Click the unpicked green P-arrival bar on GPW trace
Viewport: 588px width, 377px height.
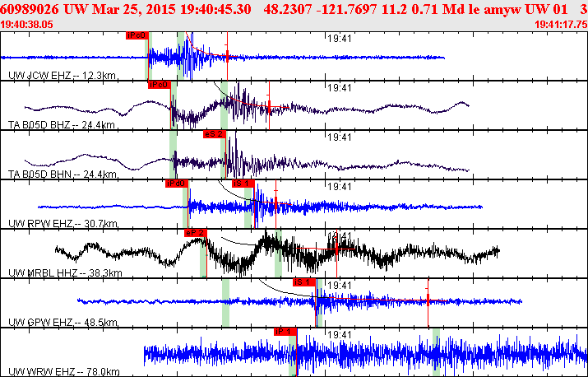[225, 303]
